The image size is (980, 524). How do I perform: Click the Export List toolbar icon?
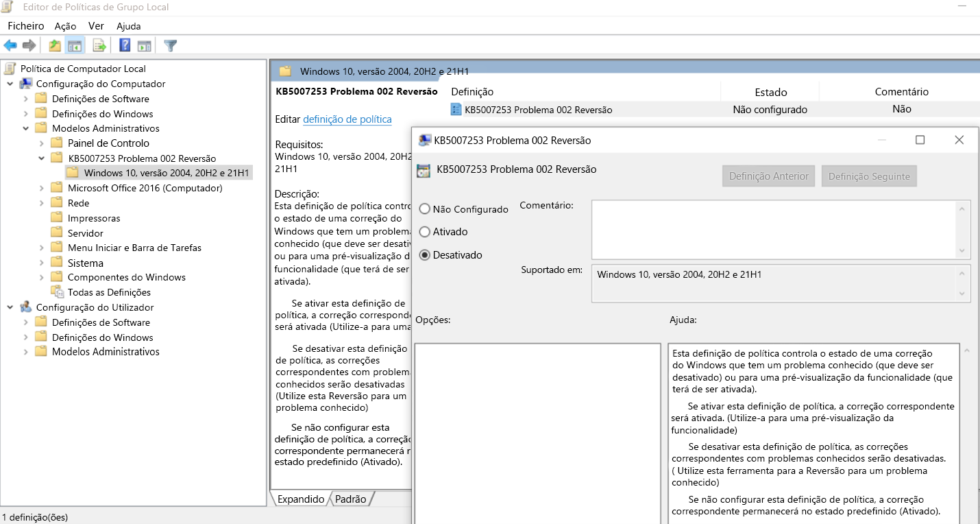point(100,46)
